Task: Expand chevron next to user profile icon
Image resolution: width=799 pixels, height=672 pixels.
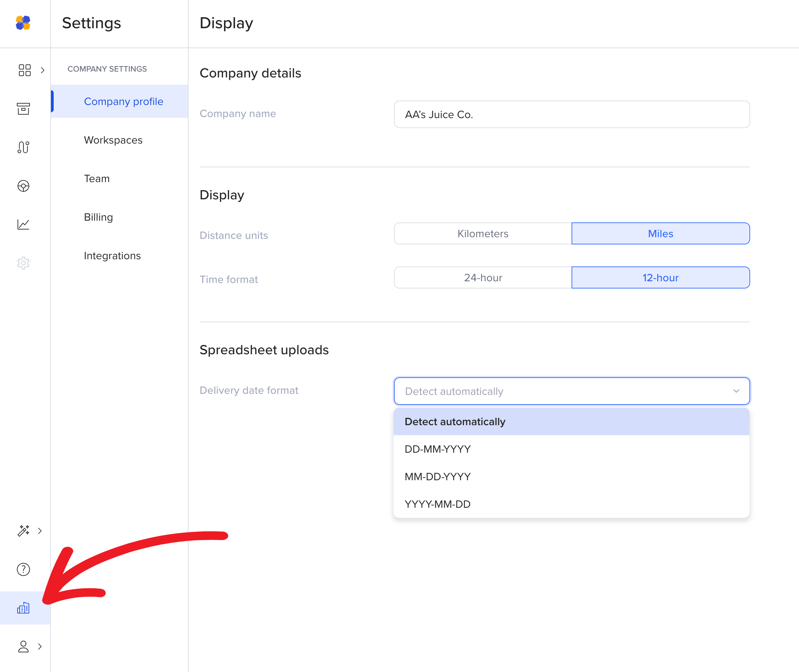Action: (x=40, y=647)
